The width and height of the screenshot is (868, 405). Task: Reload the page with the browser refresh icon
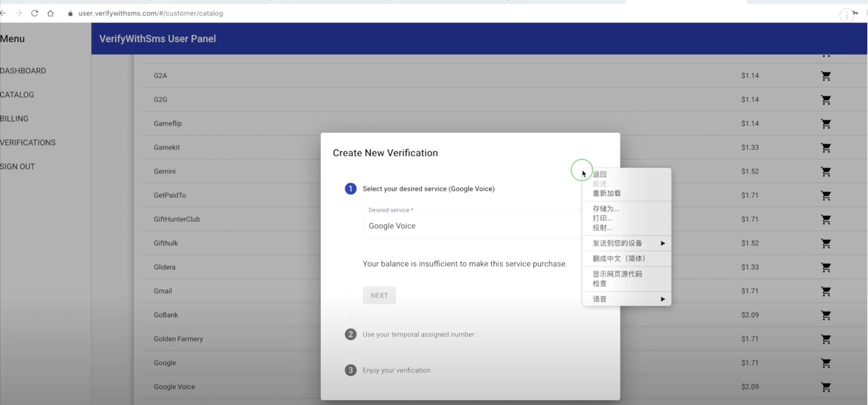tap(35, 13)
